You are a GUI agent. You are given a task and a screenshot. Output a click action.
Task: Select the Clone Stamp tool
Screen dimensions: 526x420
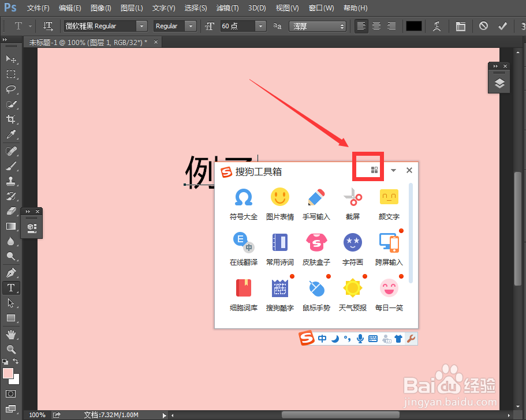[x=11, y=181]
